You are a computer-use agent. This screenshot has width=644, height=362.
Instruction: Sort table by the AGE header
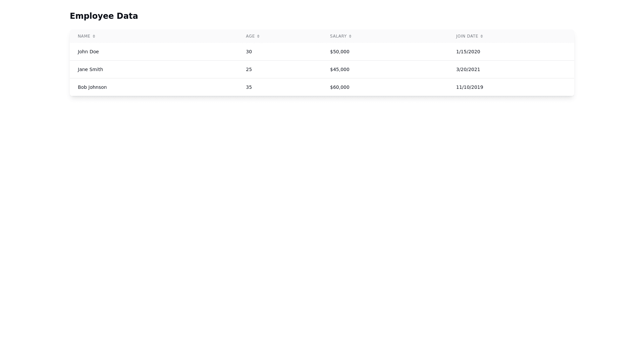[250, 36]
